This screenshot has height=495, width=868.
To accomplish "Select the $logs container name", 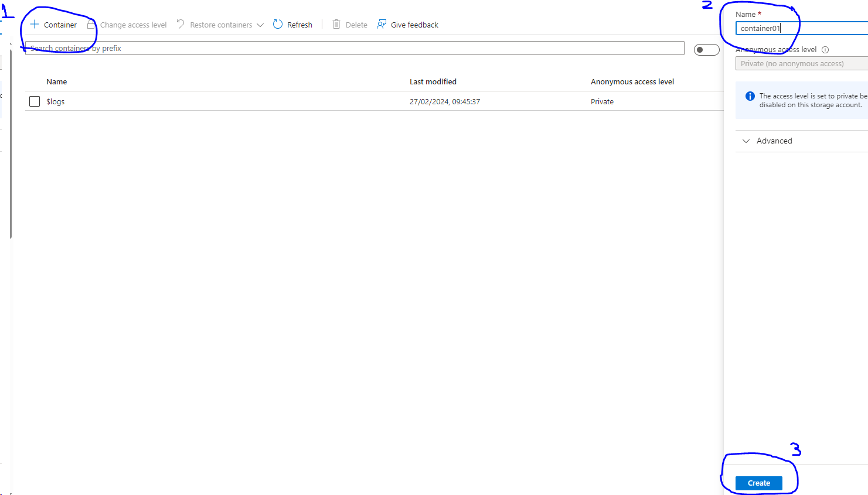I will pyautogui.click(x=55, y=101).
